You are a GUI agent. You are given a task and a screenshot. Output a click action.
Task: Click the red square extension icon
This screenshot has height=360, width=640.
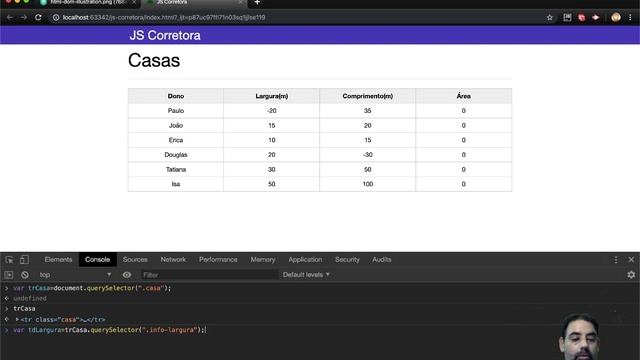(x=582, y=18)
